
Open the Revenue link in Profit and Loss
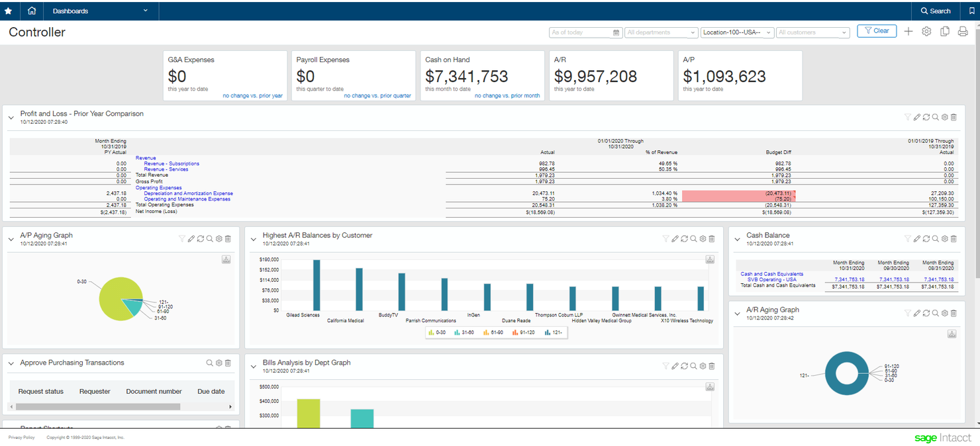(144, 157)
